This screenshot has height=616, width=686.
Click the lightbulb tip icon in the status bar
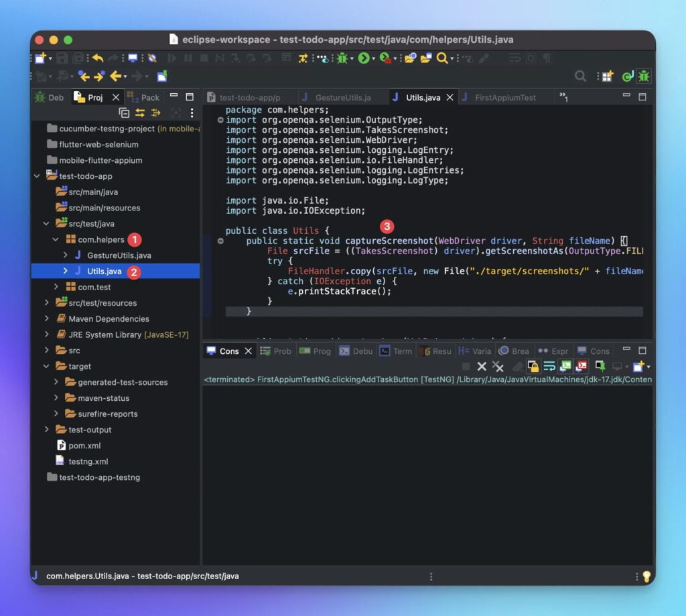(x=646, y=576)
